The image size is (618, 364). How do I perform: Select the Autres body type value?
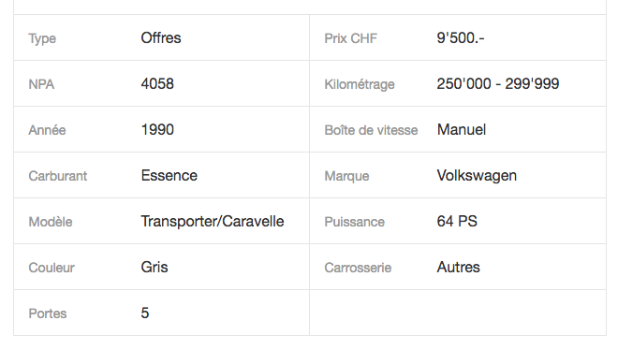click(458, 268)
